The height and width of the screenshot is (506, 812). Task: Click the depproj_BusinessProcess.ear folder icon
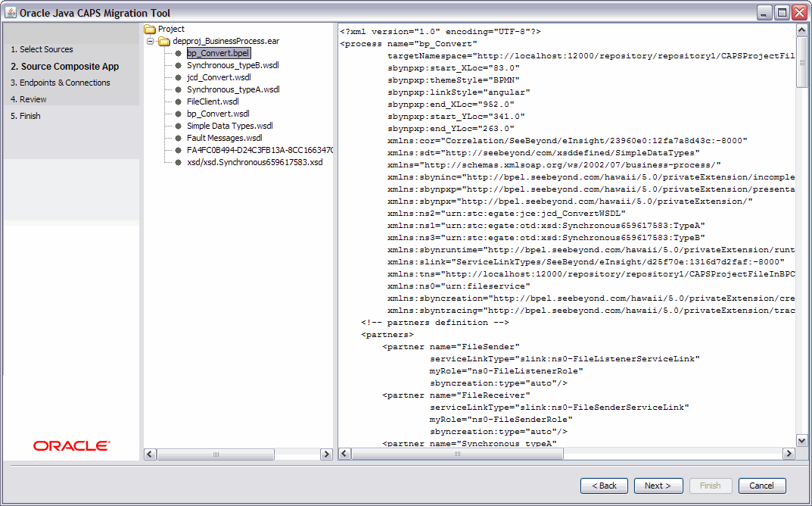pyautogui.click(x=164, y=41)
